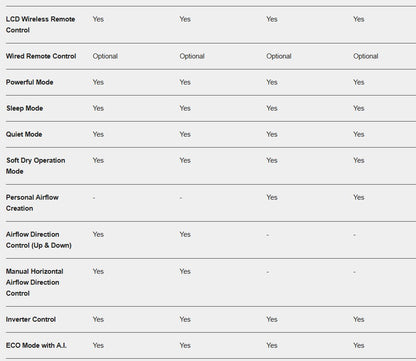Select the Powerful Mode row label
This screenshot has height=361, width=416.
[29, 82]
